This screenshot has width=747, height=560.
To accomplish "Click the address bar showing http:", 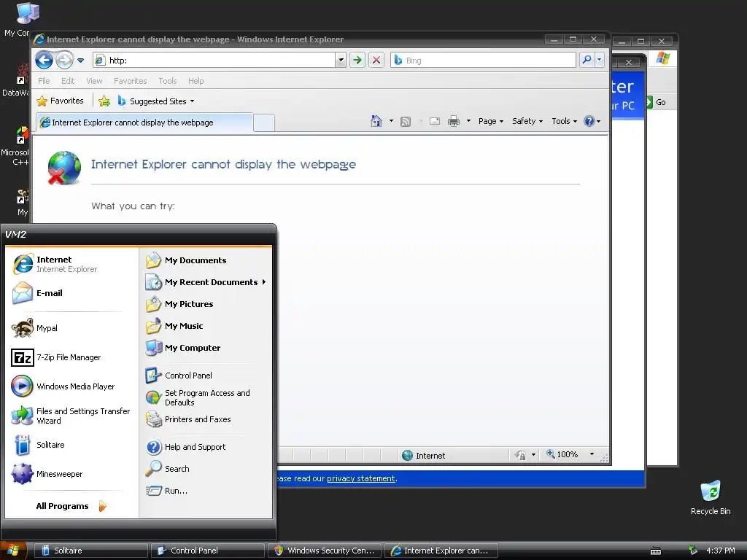I will point(214,60).
